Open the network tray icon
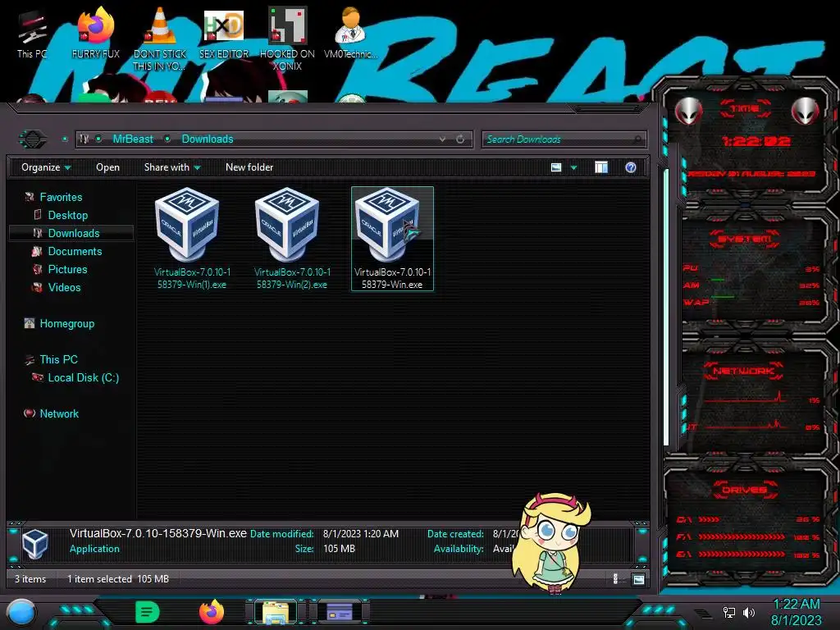 pos(729,612)
